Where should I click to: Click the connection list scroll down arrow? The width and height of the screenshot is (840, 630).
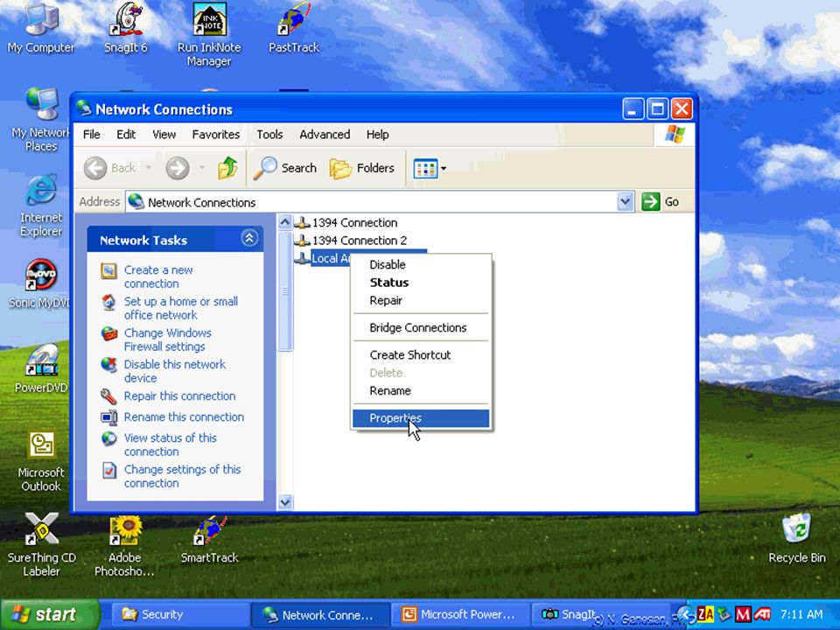click(x=285, y=502)
